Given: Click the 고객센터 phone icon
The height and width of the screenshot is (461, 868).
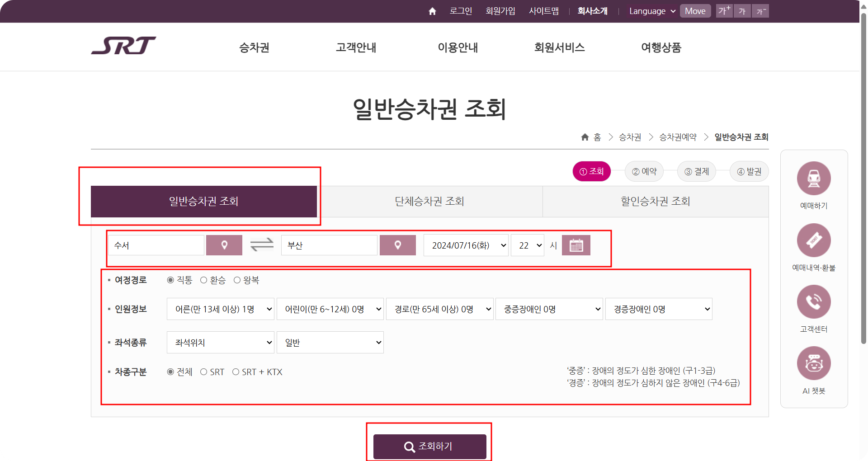Looking at the screenshot, I should point(814,301).
